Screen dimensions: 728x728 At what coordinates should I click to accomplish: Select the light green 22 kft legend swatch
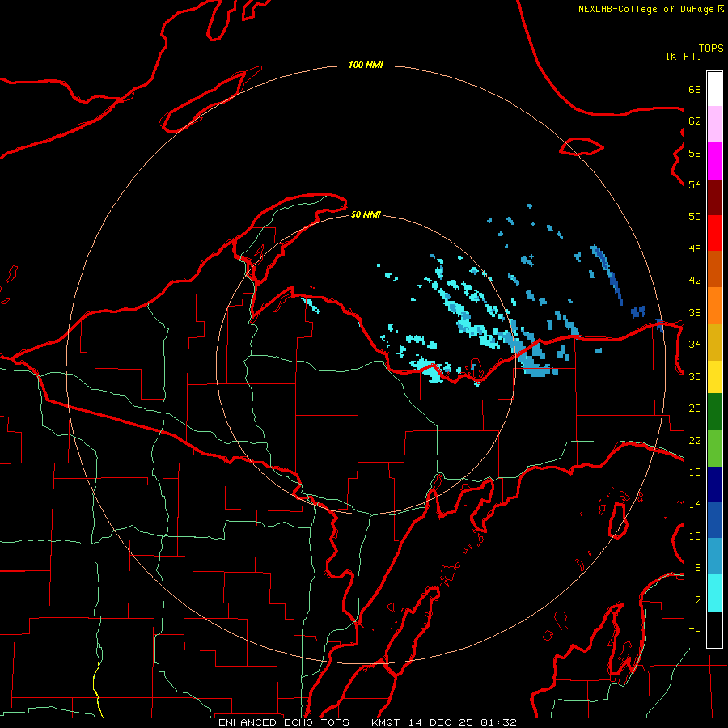(x=714, y=448)
